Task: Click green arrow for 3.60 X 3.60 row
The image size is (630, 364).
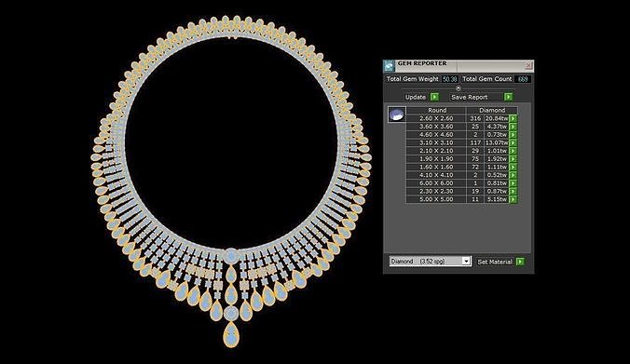Action: click(x=514, y=127)
